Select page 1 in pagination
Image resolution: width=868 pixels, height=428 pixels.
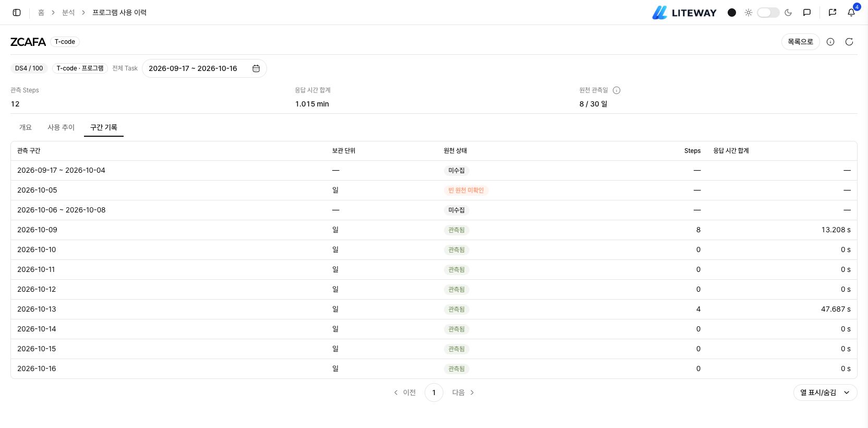(x=434, y=393)
